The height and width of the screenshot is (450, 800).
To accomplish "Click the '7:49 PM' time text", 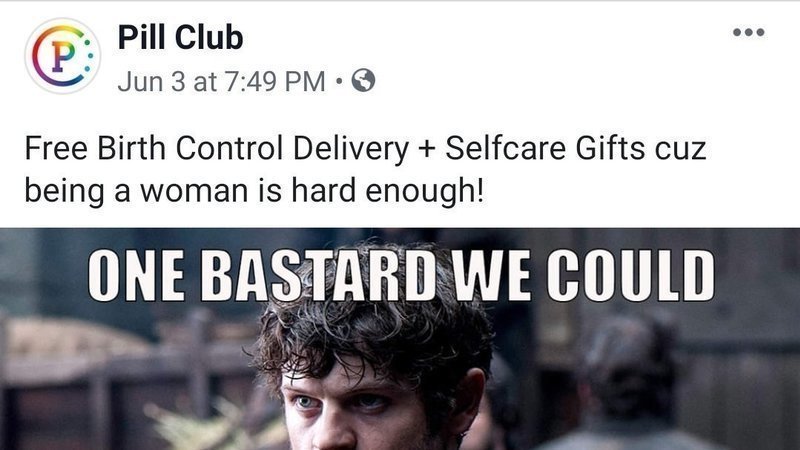I will point(274,81).
